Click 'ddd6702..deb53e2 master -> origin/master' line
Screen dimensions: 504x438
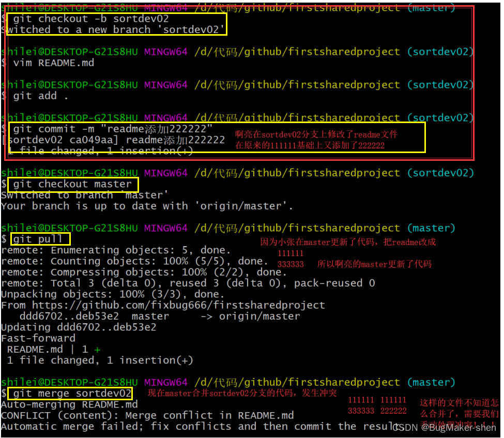pos(160,316)
